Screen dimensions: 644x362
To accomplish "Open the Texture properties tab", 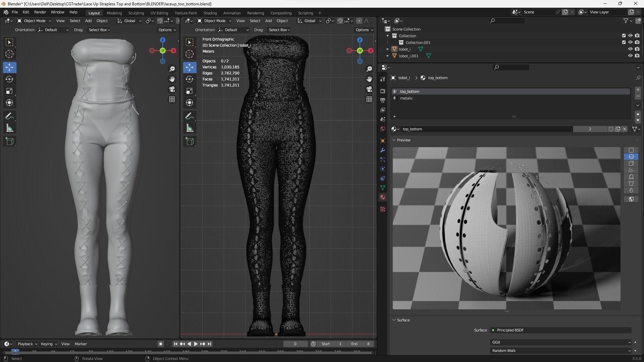I will (x=383, y=209).
